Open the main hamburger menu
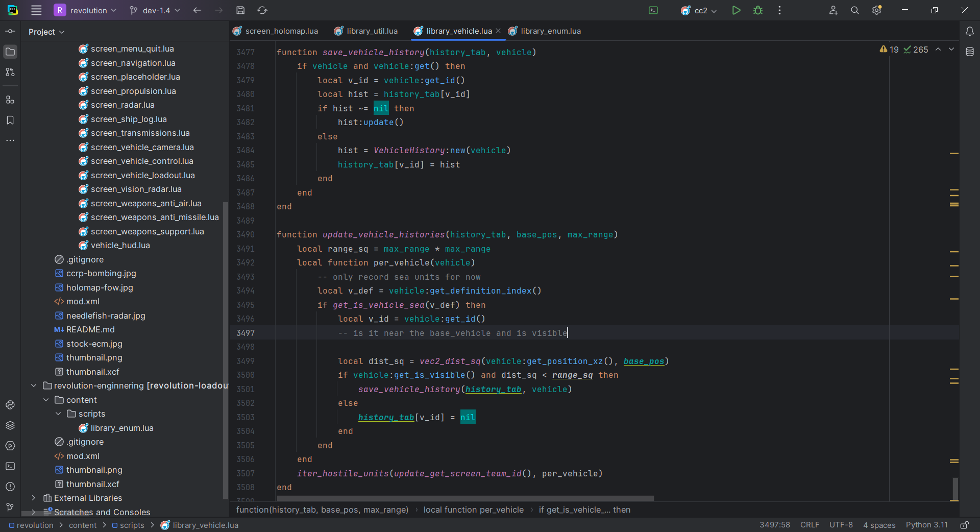 (36, 10)
